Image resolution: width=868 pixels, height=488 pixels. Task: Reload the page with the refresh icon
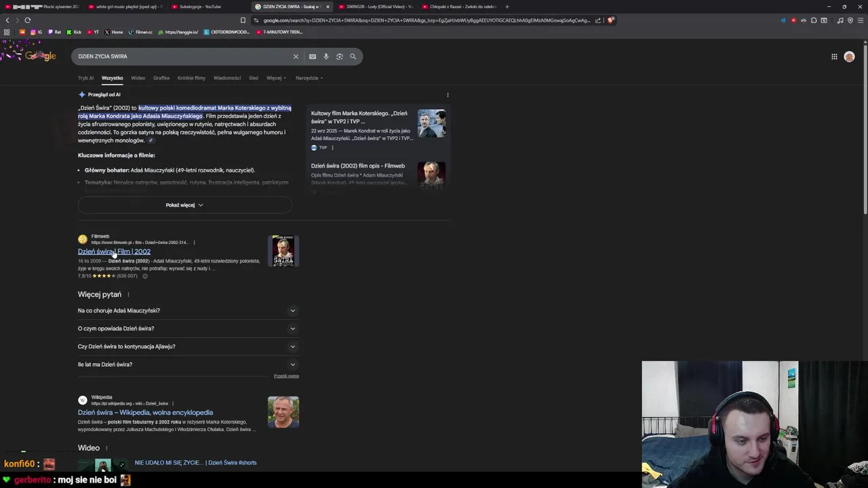(27, 20)
